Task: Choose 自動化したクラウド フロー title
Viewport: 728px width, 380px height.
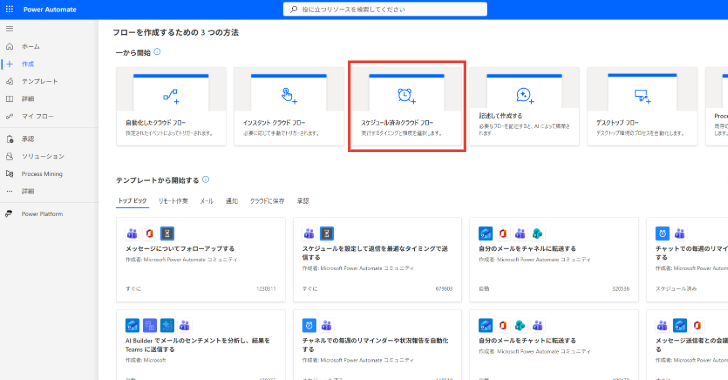Action: point(156,123)
